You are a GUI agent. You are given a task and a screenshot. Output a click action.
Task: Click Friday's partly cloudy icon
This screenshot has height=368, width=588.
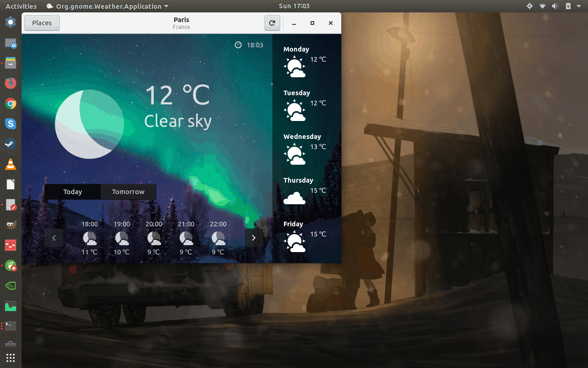(x=294, y=241)
